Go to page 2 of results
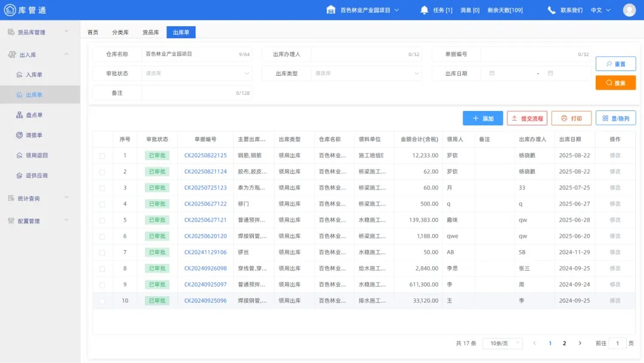 coord(564,343)
